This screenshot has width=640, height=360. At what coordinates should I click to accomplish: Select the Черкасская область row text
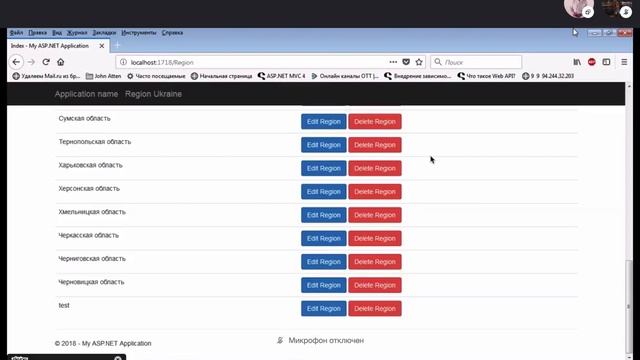[89, 236]
